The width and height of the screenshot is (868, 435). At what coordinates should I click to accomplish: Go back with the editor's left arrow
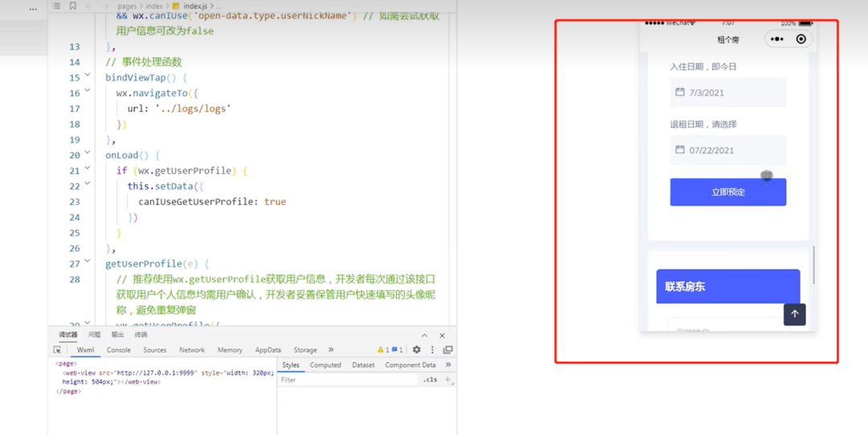[x=90, y=6]
